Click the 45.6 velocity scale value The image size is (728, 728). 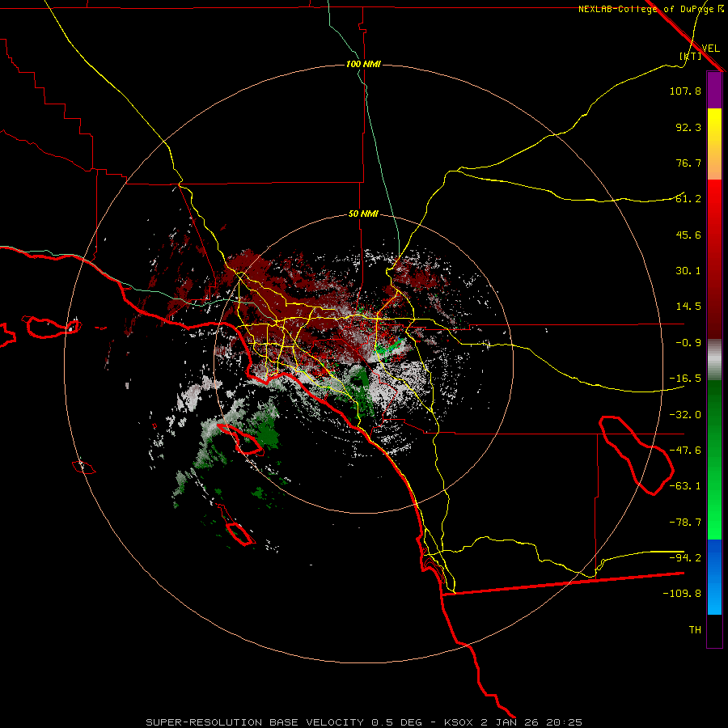(x=688, y=235)
